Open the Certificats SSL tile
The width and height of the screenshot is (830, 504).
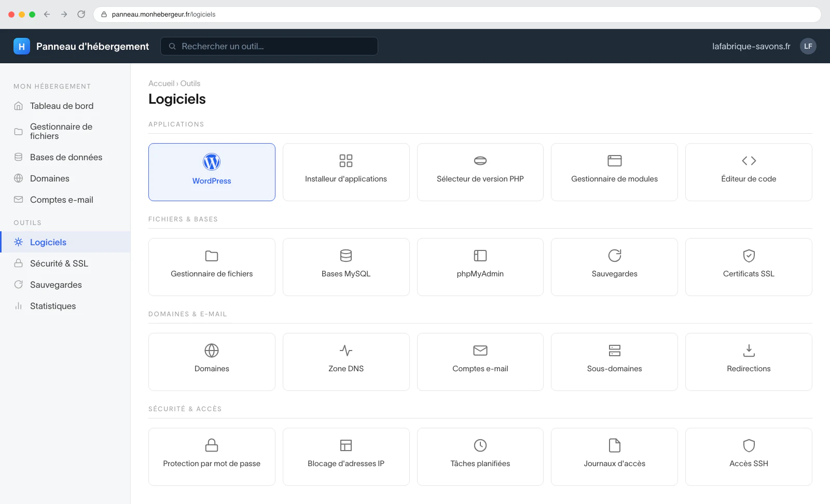pos(749,267)
